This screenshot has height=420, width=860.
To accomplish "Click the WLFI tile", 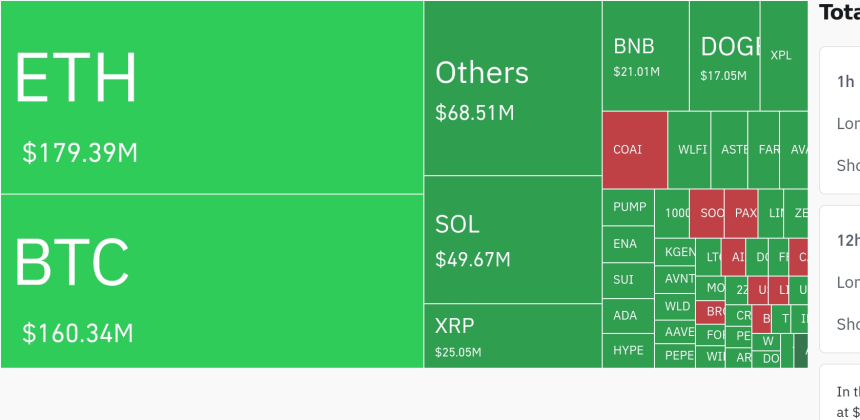I will pos(690,150).
